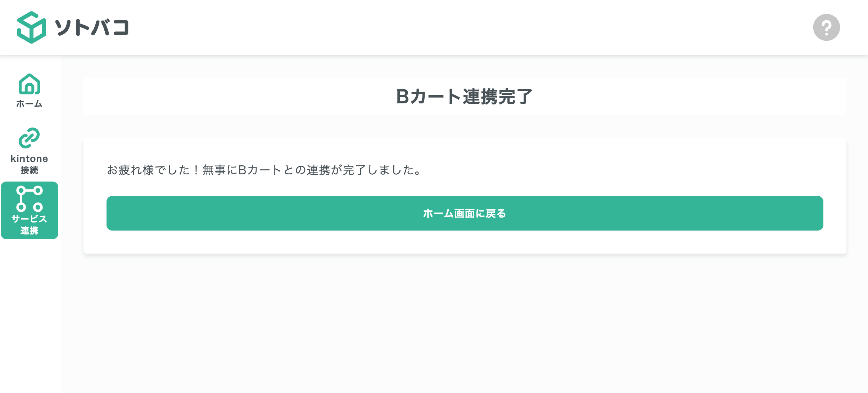Open the ホーム section in left navigation
The width and height of the screenshot is (868, 393).
click(29, 90)
